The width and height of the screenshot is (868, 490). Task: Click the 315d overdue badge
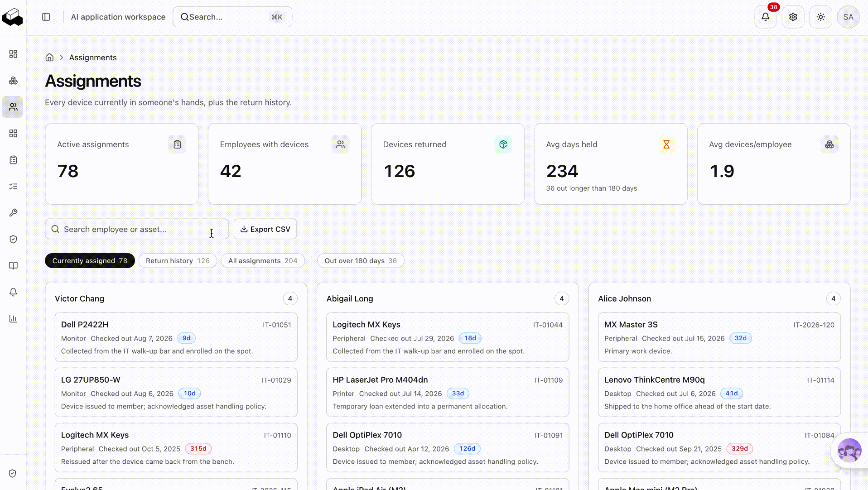coord(198,449)
